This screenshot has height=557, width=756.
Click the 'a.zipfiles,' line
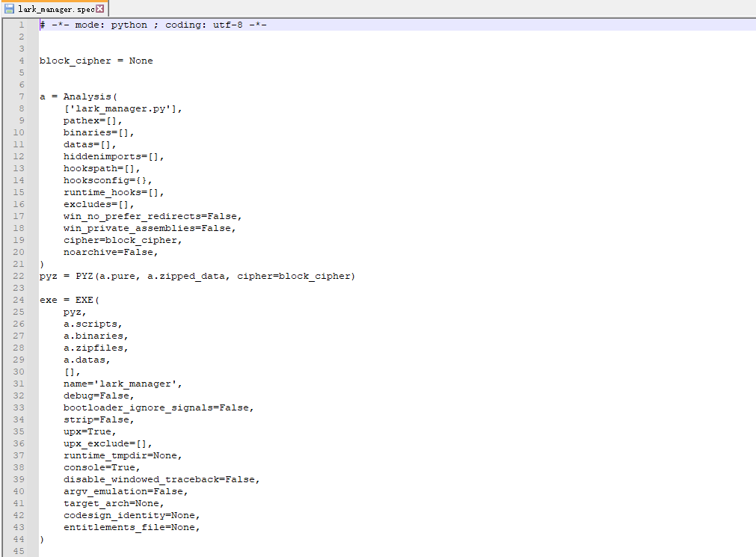click(x=96, y=348)
